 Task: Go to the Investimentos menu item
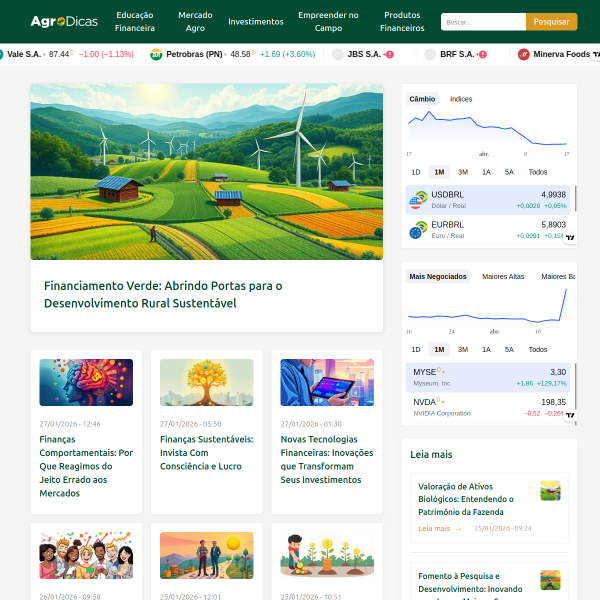(256, 22)
